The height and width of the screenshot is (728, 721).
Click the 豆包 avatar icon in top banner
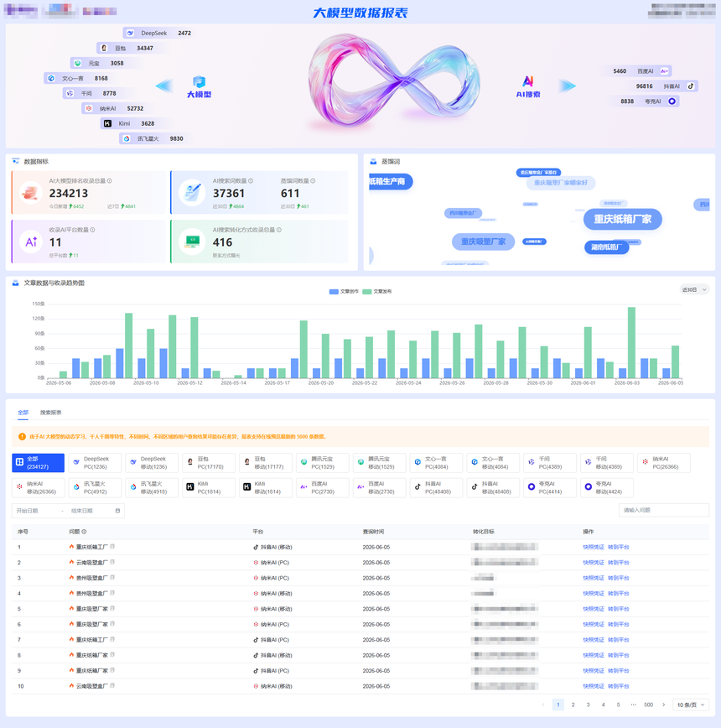pos(104,48)
